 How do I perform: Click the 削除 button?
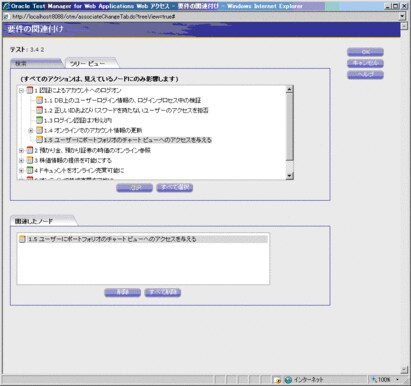tap(122, 292)
